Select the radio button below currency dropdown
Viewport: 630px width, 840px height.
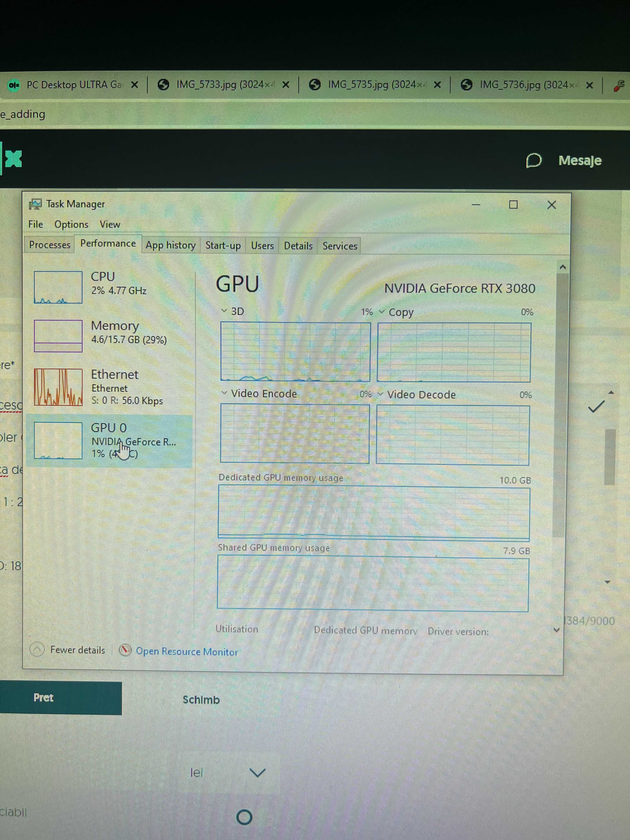click(x=244, y=817)
